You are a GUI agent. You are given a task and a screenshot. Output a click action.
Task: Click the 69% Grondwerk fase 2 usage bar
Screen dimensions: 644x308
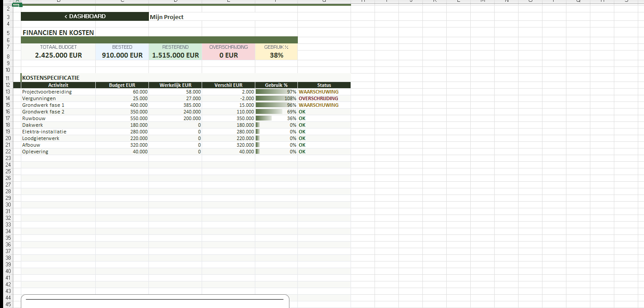276,112
